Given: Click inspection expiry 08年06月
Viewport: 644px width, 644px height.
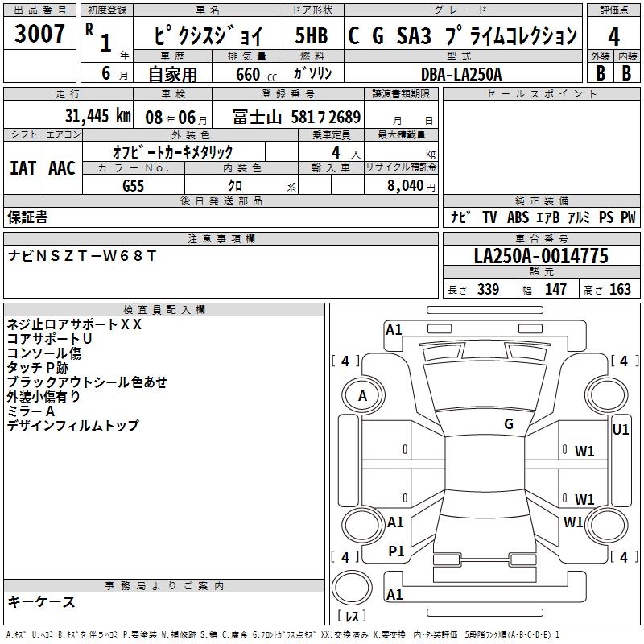Looking at the screenshot, I should pyautogui.click(x=175, y=118).
